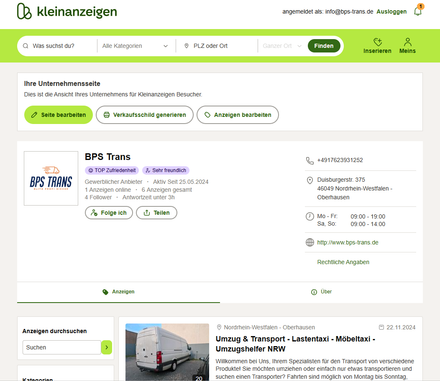Open the notifications bell icon

click(418, 11)
